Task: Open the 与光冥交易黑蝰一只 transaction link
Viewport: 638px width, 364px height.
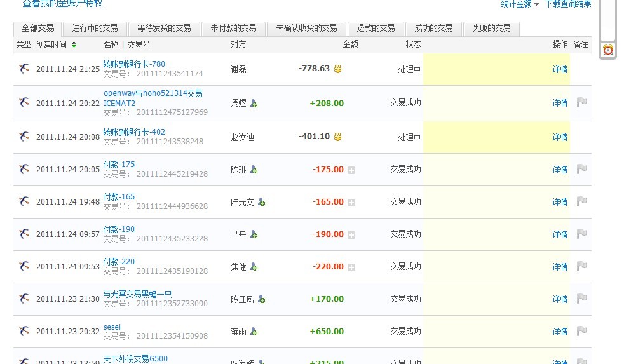Action: (137, 294)
